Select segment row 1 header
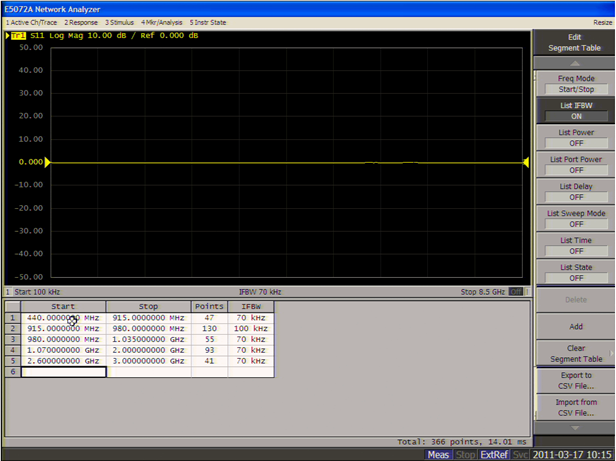 tap(13, 318)
